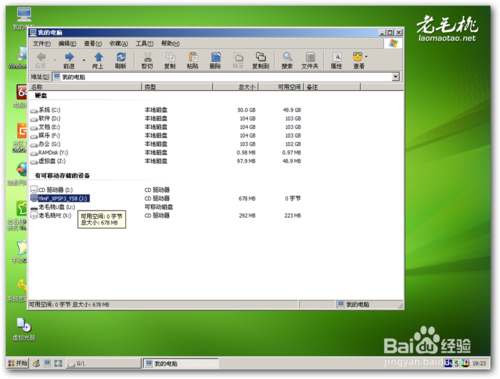Open the Search magnifier toolbar icon

(x=287, y=57)
